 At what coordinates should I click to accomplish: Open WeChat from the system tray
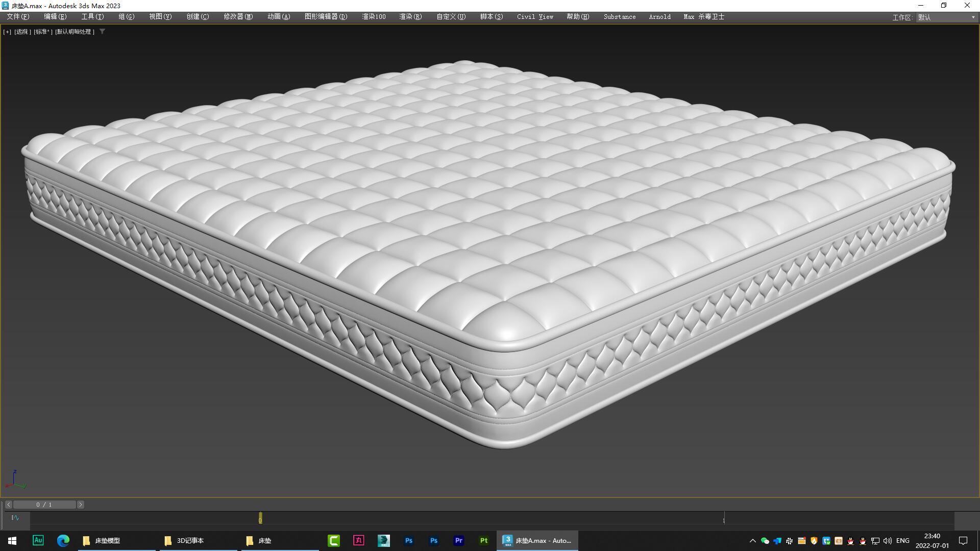point(765,541)
